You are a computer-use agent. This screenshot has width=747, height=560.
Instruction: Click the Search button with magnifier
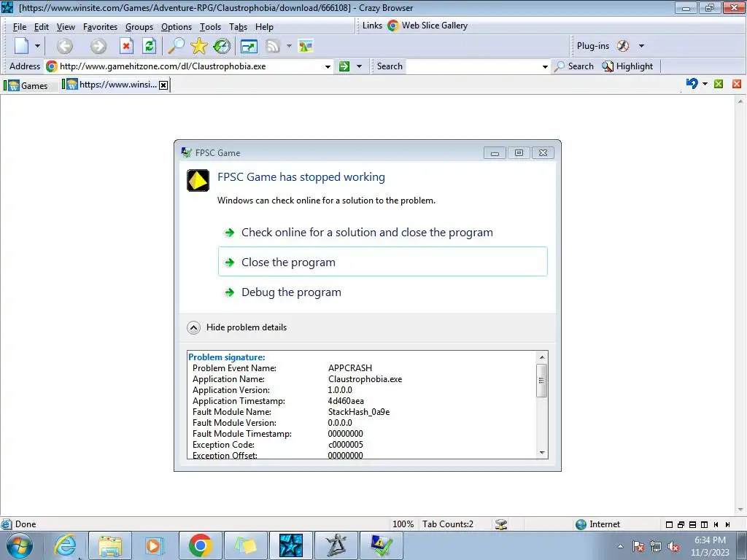coord(575,66)
